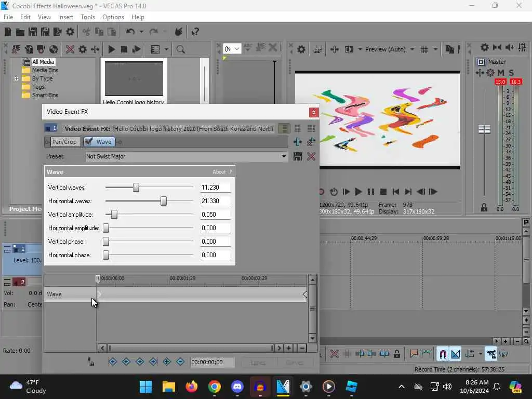Open the Project Media views dropdown arrow

point(166,49)
